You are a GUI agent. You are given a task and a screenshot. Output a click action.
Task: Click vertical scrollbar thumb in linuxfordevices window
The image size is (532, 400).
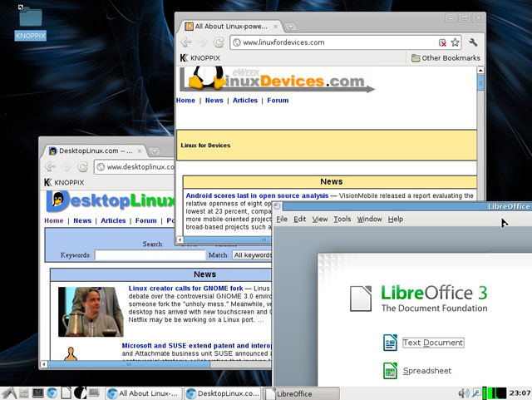coord(480,82)
